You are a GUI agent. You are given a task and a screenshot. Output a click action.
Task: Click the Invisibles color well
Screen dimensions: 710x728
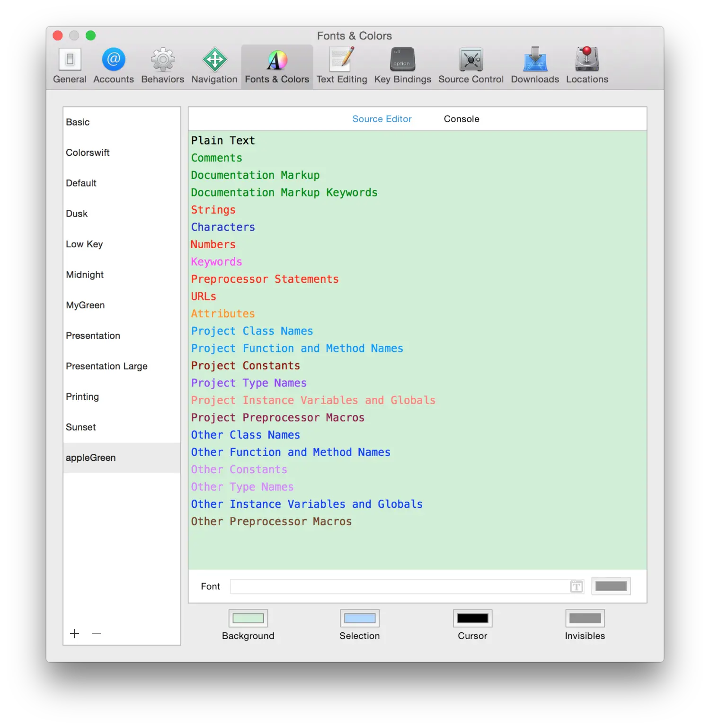pos(585,618)
